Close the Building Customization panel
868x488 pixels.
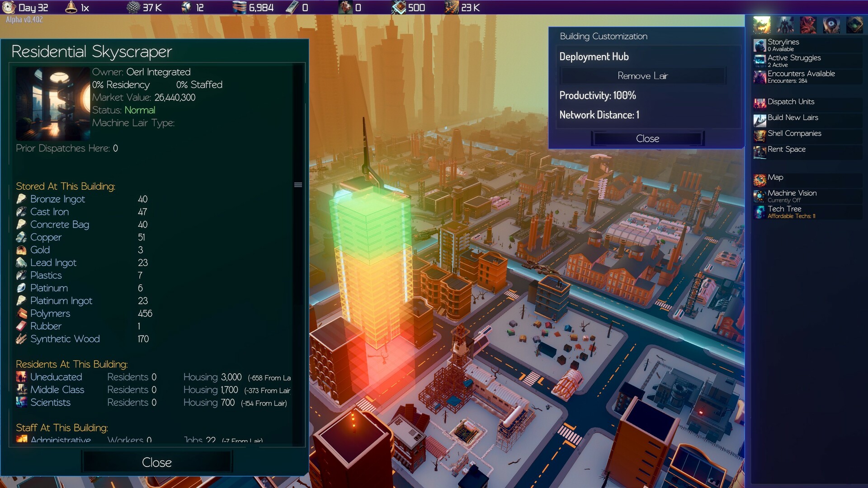coord(647,138)
